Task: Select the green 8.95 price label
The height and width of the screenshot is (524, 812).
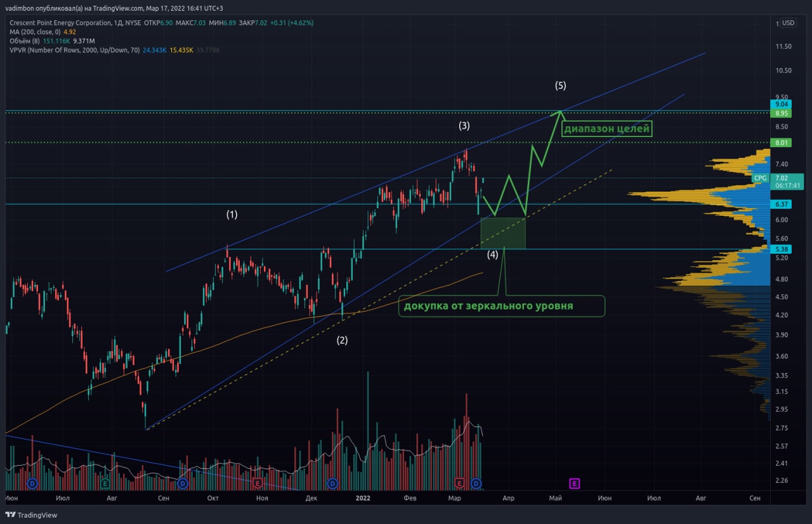Action: pyautogui.click(x=781, y=113)
